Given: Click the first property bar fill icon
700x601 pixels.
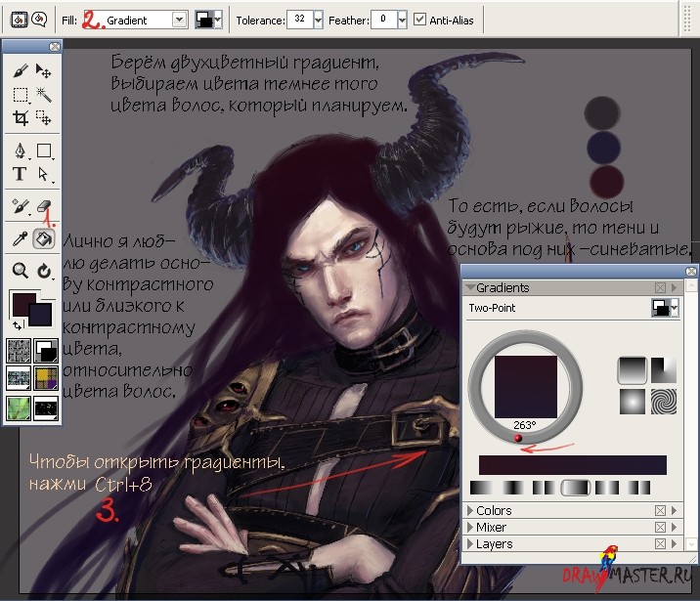Looking at the screenshot, I should pos(19,20).
